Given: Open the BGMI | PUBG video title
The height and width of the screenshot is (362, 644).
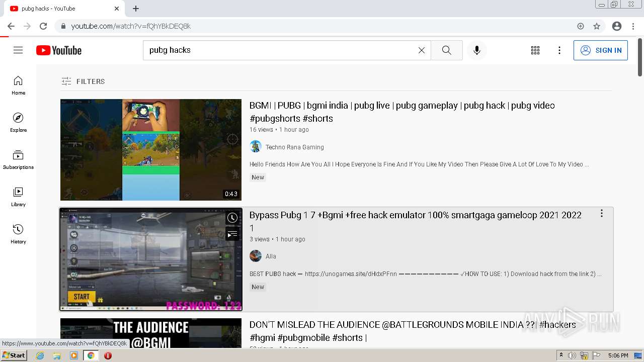Looking at the screenshot, I should click(x=402, y=112).
